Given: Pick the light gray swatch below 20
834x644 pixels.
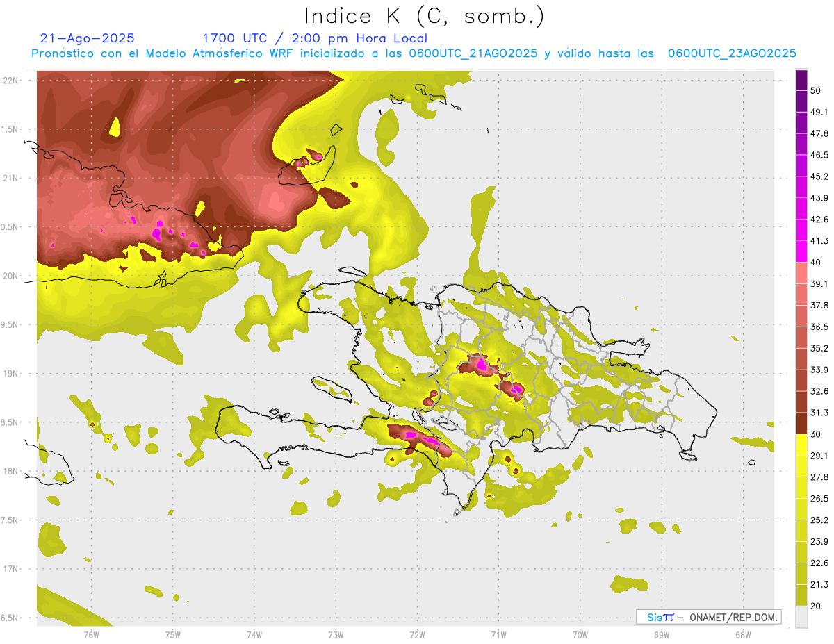Looking at the screenshot, I should pyautogui.click(x=801, y=617).
